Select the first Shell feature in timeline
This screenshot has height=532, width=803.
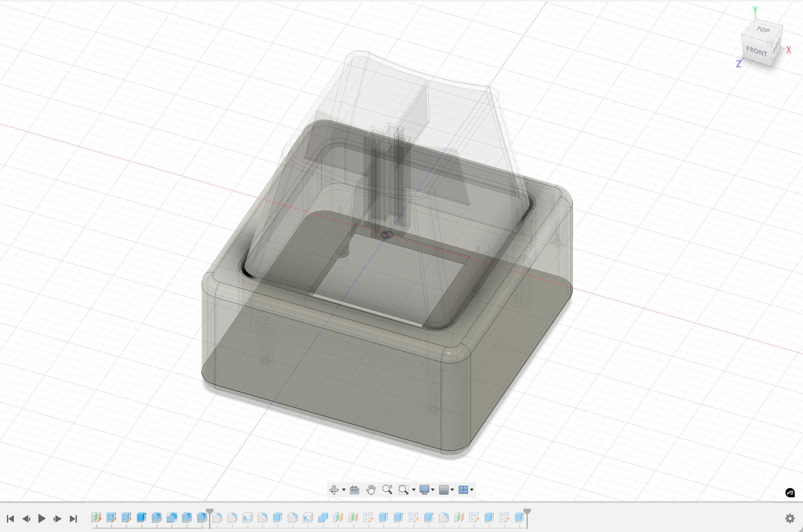click(x=247, y=518)
